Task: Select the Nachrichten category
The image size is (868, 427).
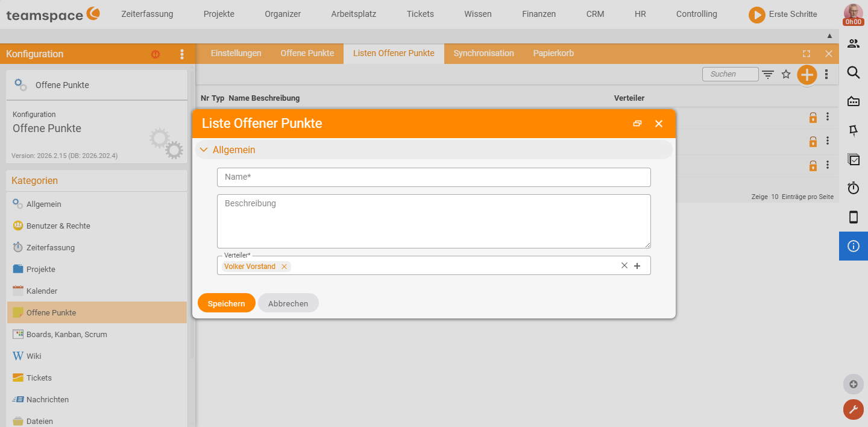Action: (97, 399)
